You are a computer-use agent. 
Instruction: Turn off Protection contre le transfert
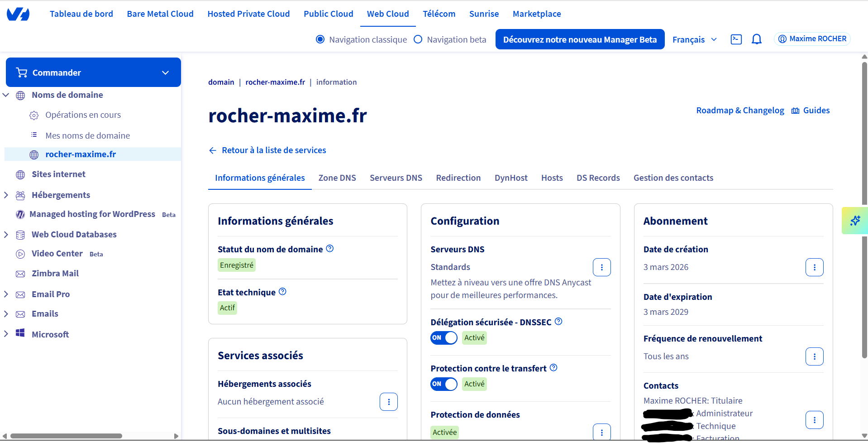pos(444,384)
